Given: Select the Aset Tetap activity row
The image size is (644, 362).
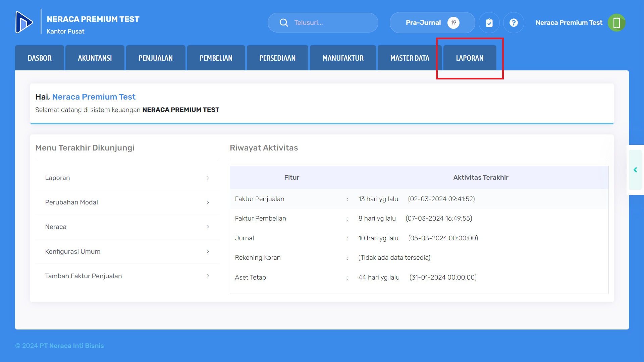Looking at the screenshot, I should coord(419,277).
